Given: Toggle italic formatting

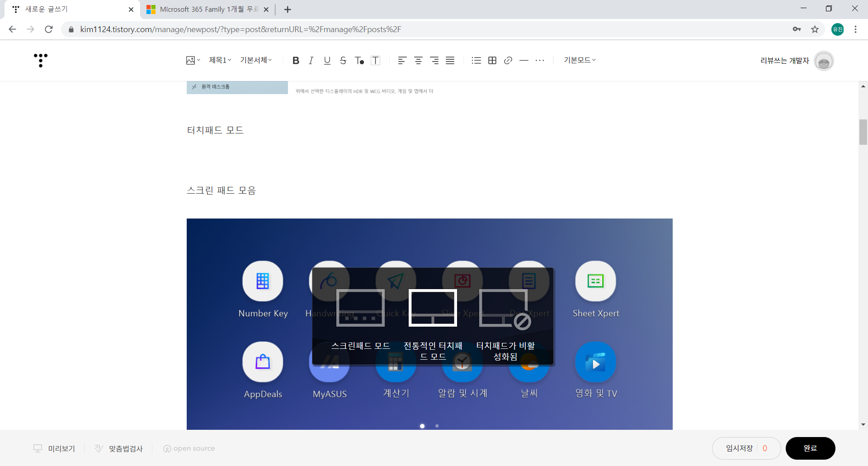Looking at the screenshot, I should (x=311, y=60).
